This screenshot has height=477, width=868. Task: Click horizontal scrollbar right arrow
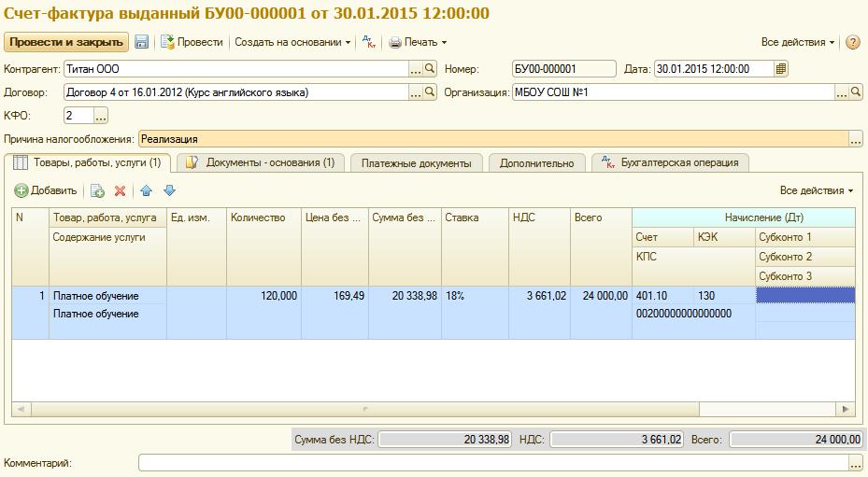[846, 410]
